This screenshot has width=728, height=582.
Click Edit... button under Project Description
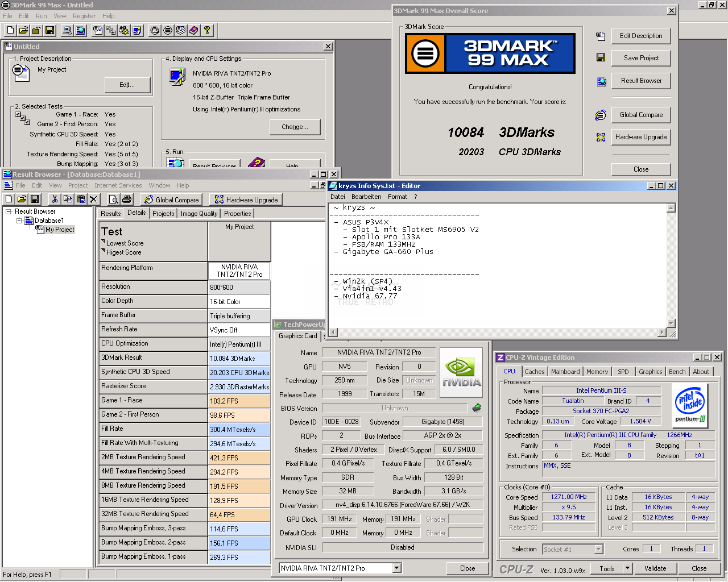tap(127, 85)
